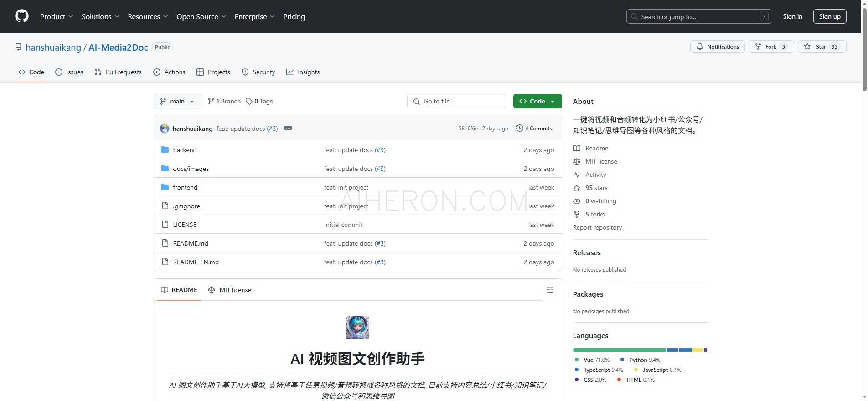Switch to the Insights tab

click(x=303, y=72)
